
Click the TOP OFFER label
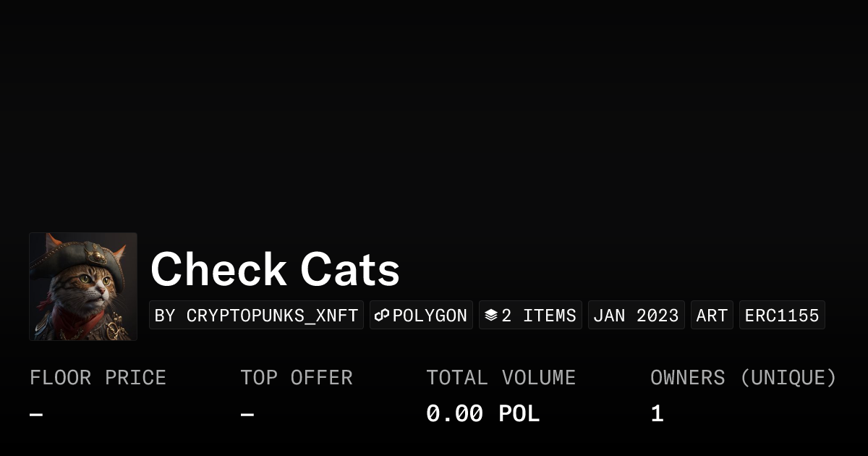[x=297, y=378]
